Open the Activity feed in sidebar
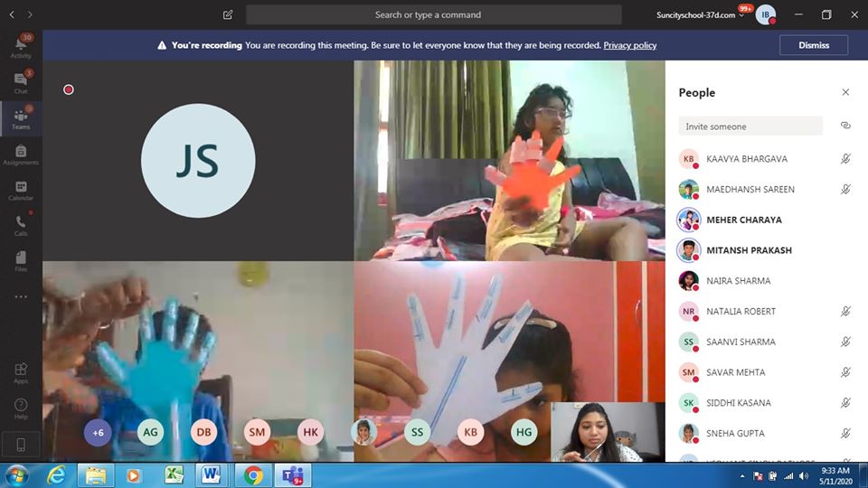Image resolution: width=868 pixels, height=488 pixels. pyautogui.click(x=21, y=47)
